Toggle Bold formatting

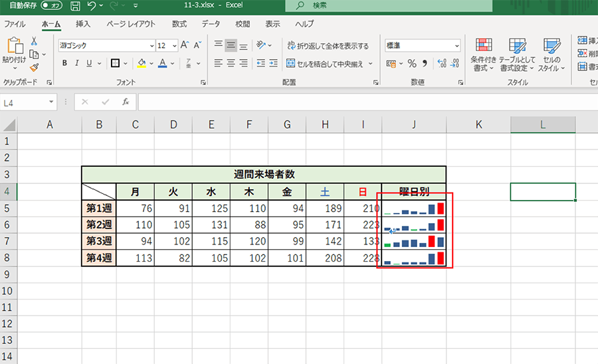point(64,64)
